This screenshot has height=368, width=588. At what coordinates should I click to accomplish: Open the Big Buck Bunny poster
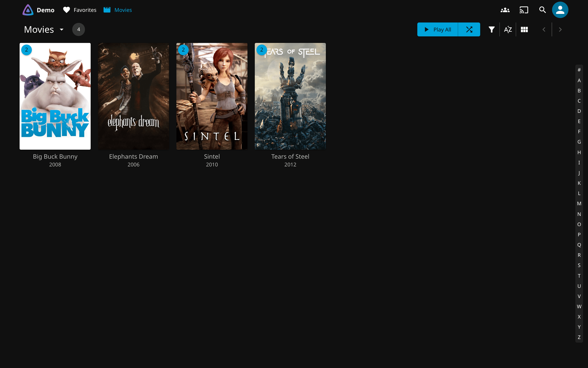pyautogui.click(x=55, y=96)
